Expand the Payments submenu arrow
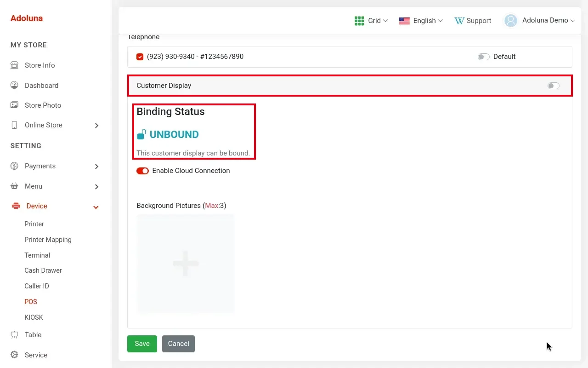Viewport: 588px width, 368px height. [96, 167]
